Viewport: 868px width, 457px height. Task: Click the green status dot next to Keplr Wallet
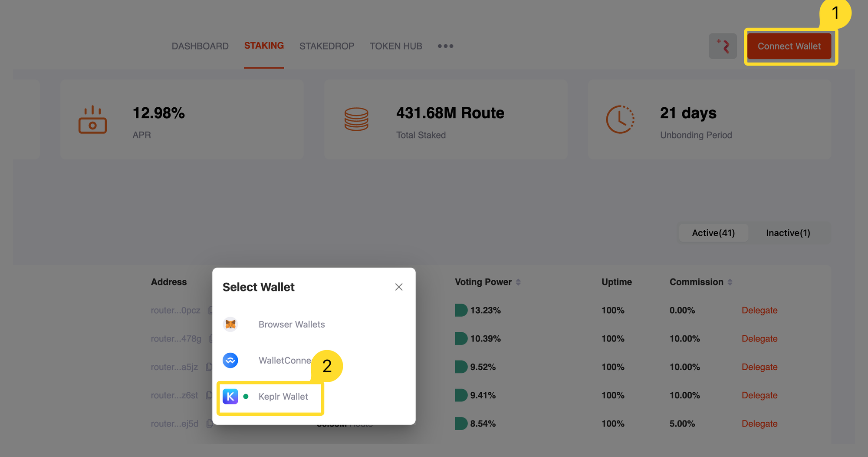[x=246, y=396]
